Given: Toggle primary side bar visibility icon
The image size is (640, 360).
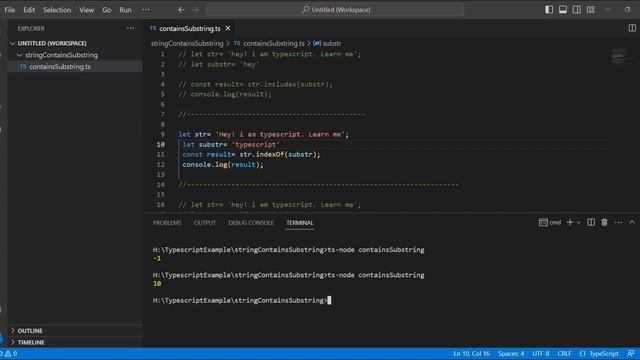Looking at the screenshot, I should pyautogui.click(x=549, y=9).
